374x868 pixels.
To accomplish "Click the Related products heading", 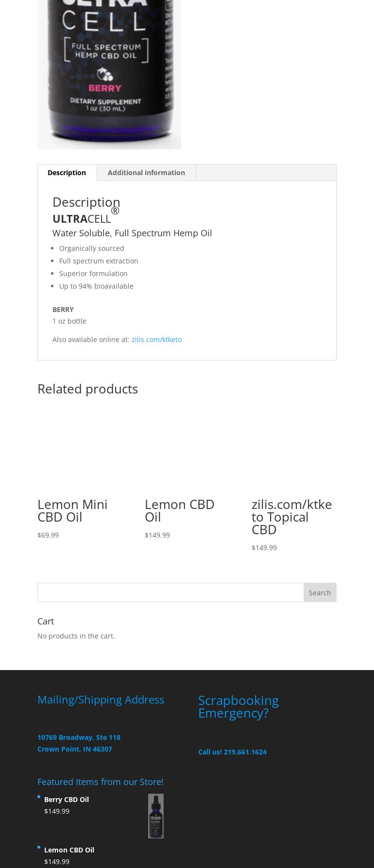I will point(87,389).
